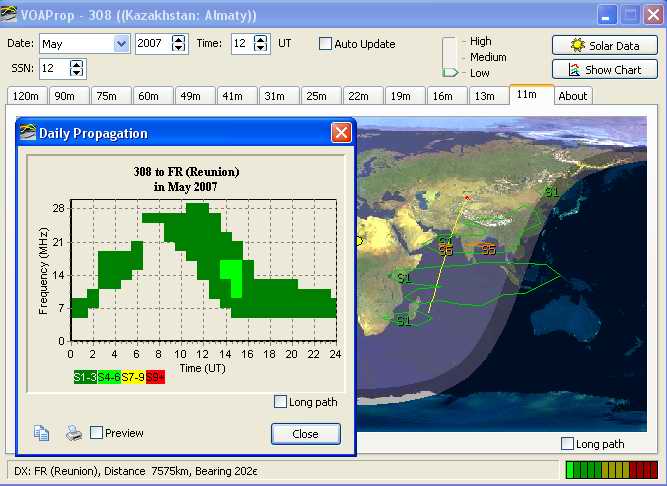Screen dimensions: 667x486
Task: Click the Time input field showing 12
Action: (x=242, y=43)
